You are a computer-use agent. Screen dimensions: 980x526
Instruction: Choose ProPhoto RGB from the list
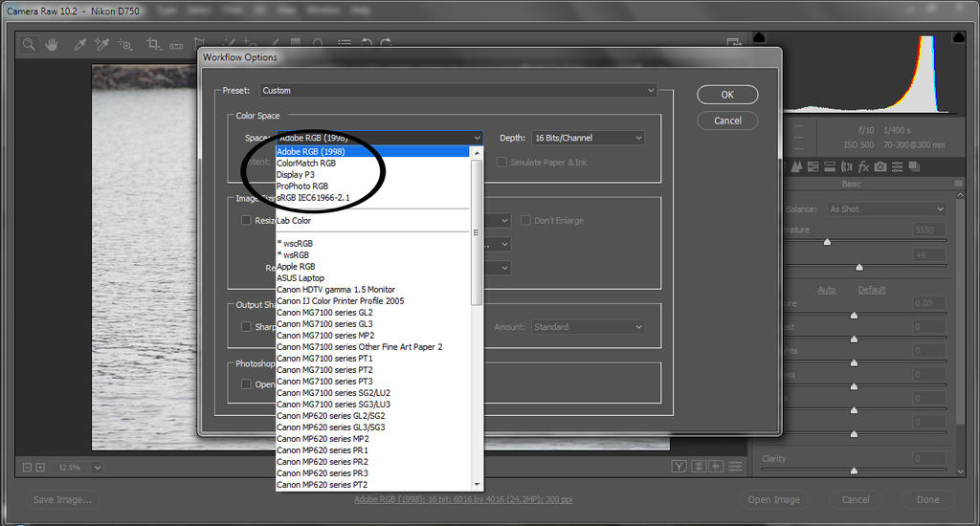coord(302,186)
